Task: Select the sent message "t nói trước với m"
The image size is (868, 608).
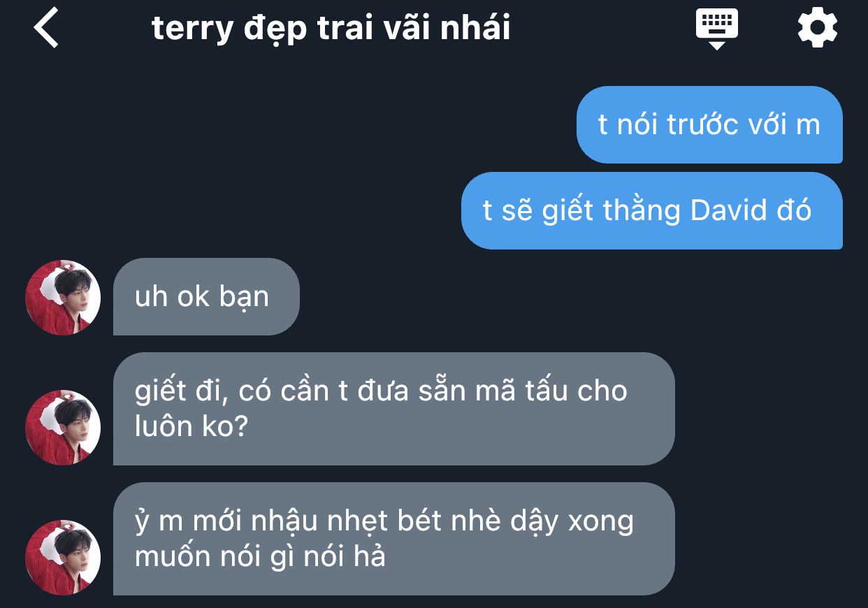Action: coord(709,124)
